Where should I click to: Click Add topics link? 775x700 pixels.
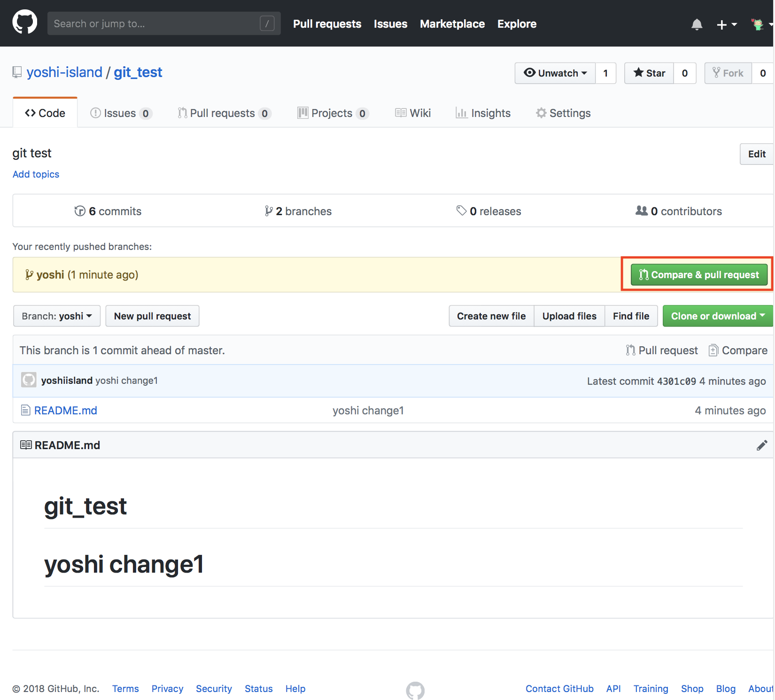pyautogui.click(x=36, y=174)
